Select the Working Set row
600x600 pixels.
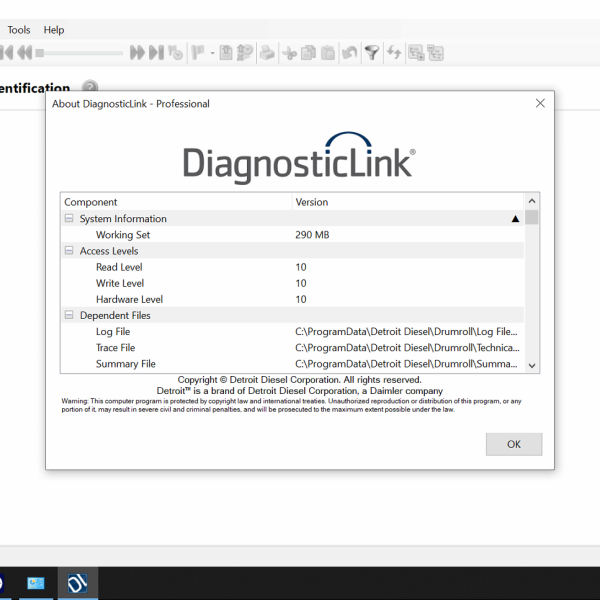pos(292,235)
